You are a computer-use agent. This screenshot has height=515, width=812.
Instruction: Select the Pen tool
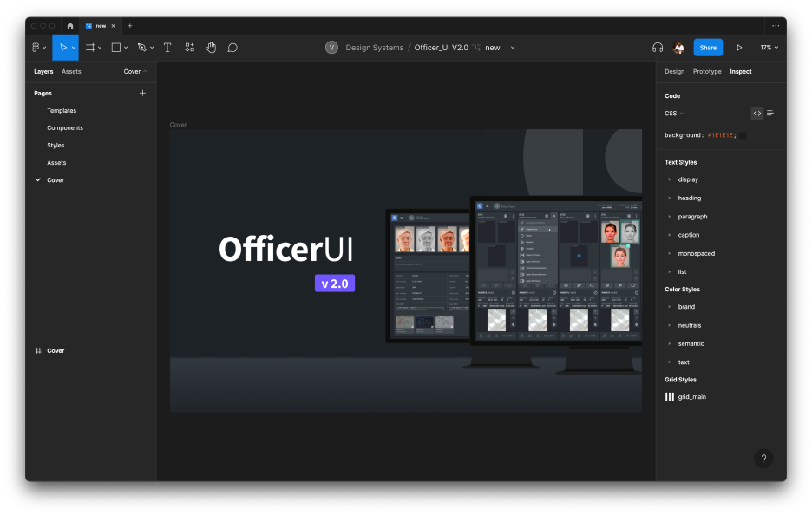pyautogui.click(x=142, y=48)
